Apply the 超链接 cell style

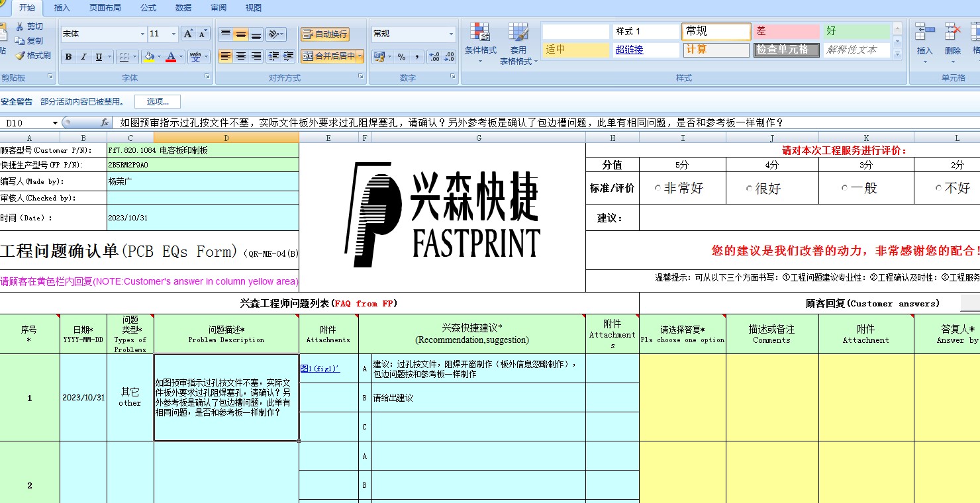(x=646, y=50)
